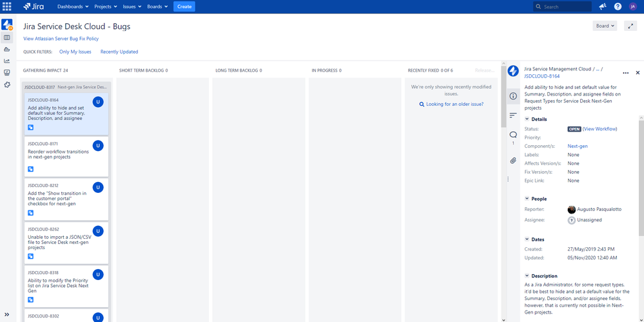Open the Boards dropdown menu
Viewport: 644px width, 322px height.
158,6
